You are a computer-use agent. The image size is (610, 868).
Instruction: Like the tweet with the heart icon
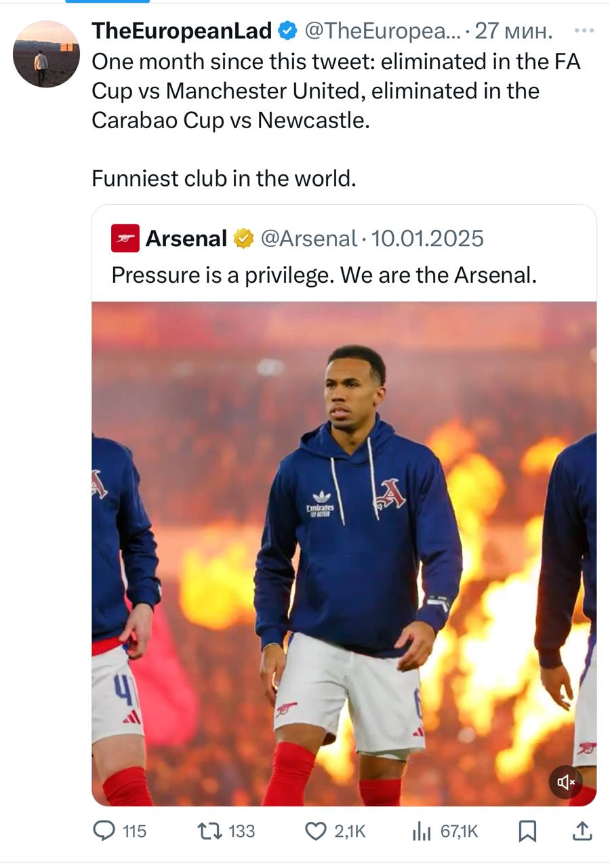[x=315, y=831]
